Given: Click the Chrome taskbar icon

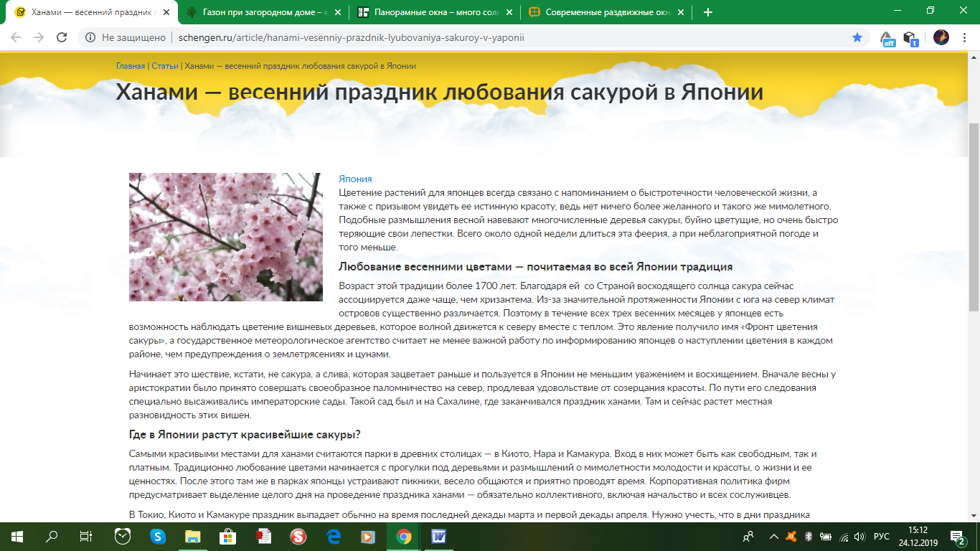Looking at the screenshot, I should point(404,536).
